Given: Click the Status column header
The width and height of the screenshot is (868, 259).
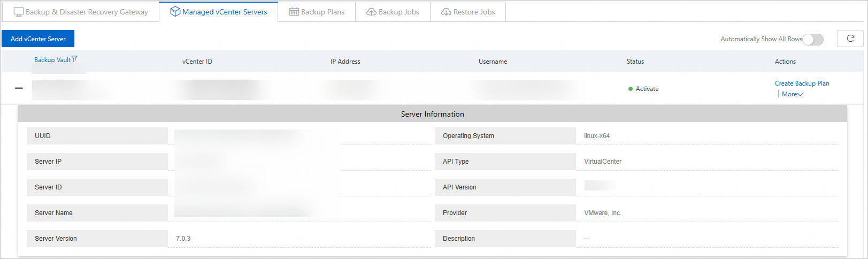Looking at the screenshot, I should click(x=635, y=62).
